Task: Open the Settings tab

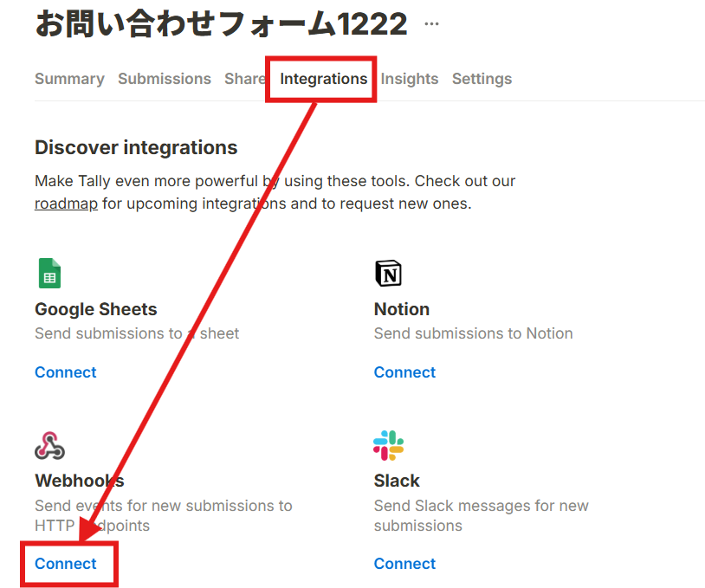Action: (482, 79)
